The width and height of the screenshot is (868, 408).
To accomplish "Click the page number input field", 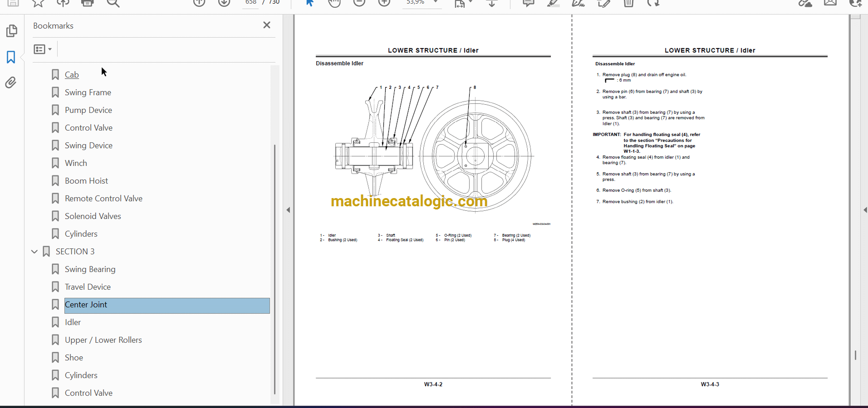I will point(251,3).
